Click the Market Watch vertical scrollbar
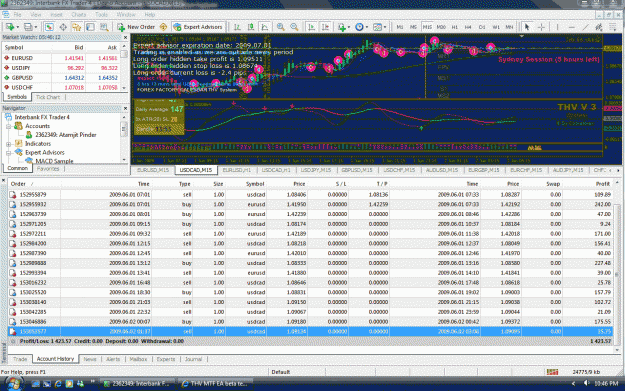The width and height of the screenshot is (625, 391). (124, 67)
